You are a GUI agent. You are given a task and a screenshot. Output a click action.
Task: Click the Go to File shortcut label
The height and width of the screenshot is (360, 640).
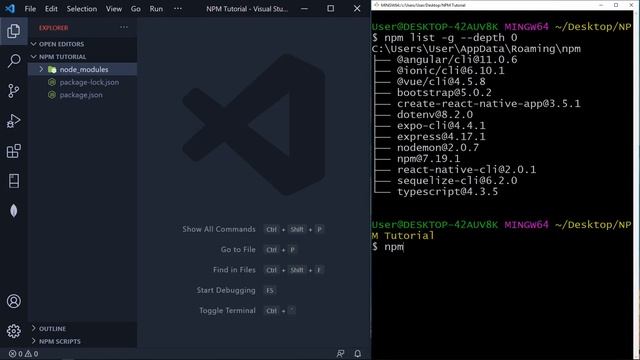tap(238, 249)
